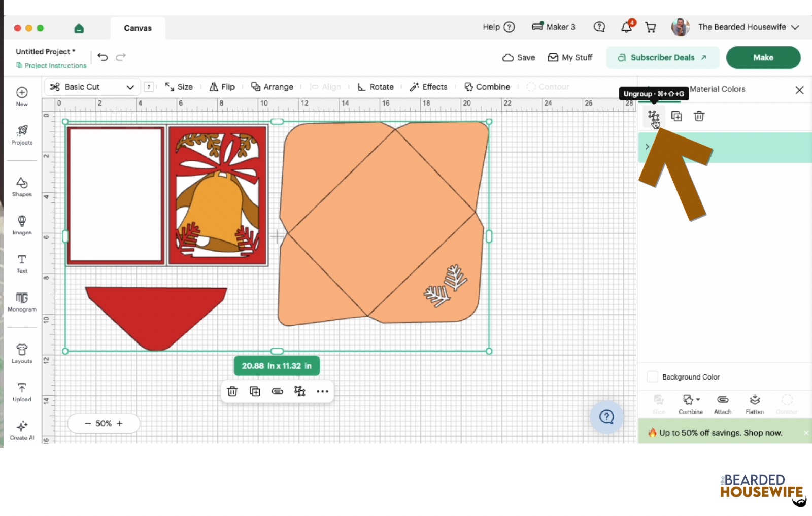Duplicate selection from layers panel icon
This screenshot has height=516, width=812.
pos(676,116)
